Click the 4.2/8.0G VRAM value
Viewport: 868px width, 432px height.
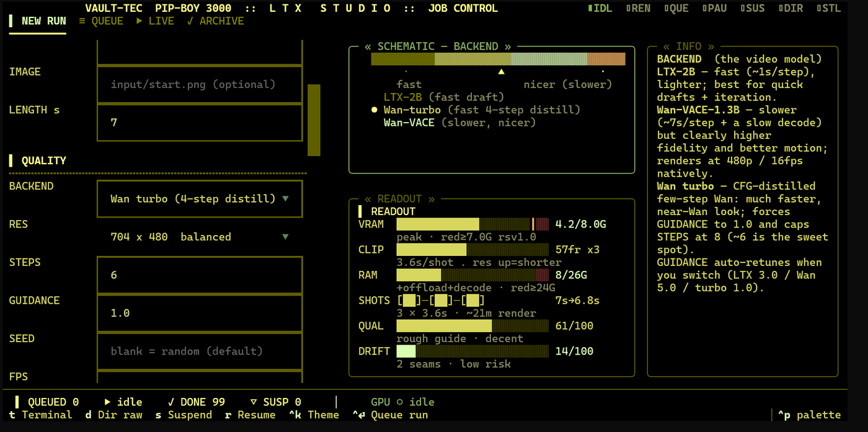point(581,224)
